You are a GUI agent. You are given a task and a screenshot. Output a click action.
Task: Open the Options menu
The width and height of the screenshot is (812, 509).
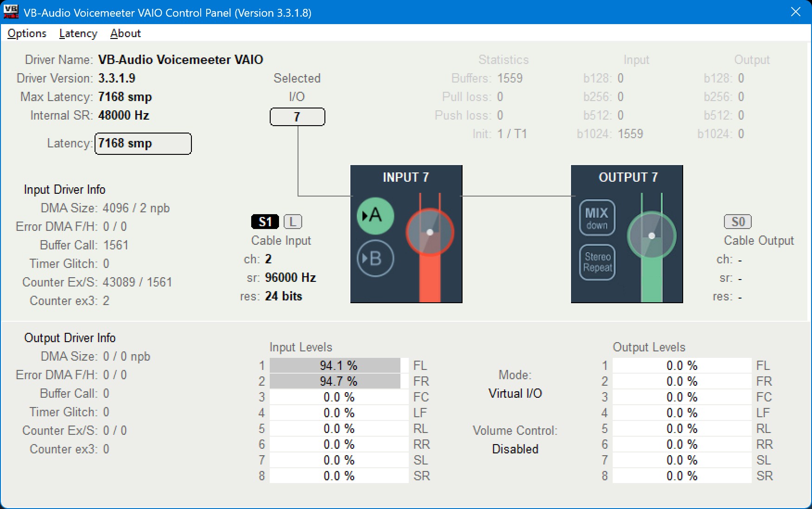coord(27,33)
